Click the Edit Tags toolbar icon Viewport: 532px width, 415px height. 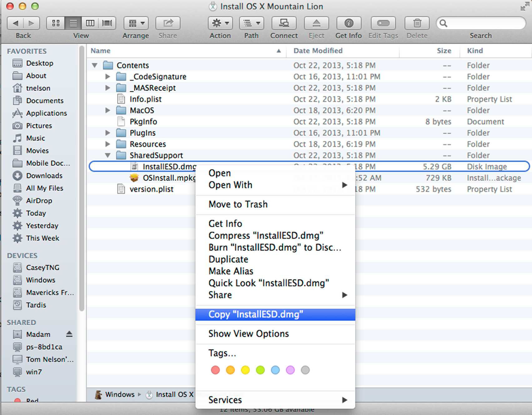click(x=383, y=23)
